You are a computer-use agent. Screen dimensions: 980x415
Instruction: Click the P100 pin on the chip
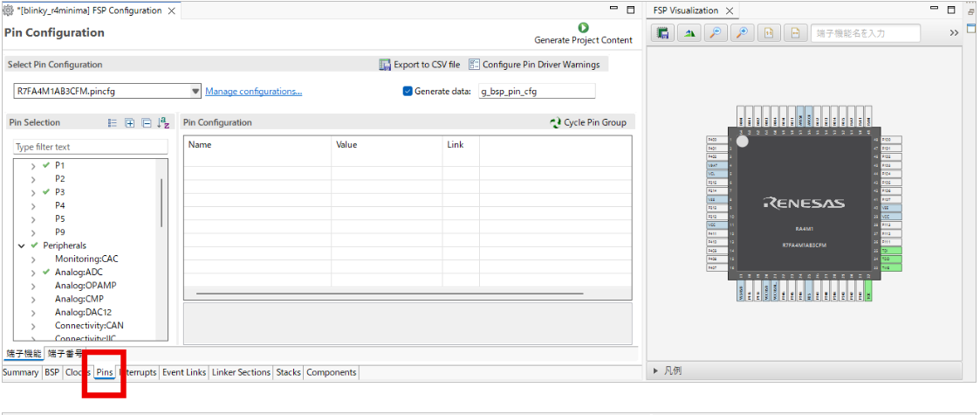891,139
